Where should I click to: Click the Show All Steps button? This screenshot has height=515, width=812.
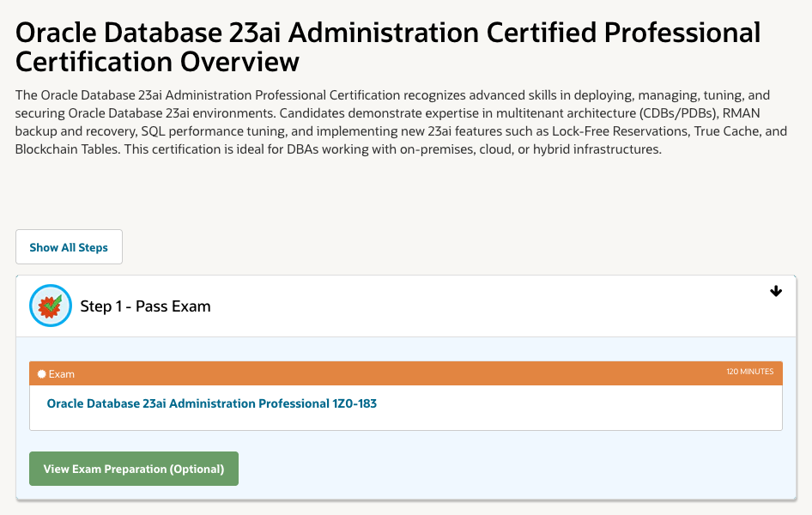pyautogui.click(x=69, y=247)
